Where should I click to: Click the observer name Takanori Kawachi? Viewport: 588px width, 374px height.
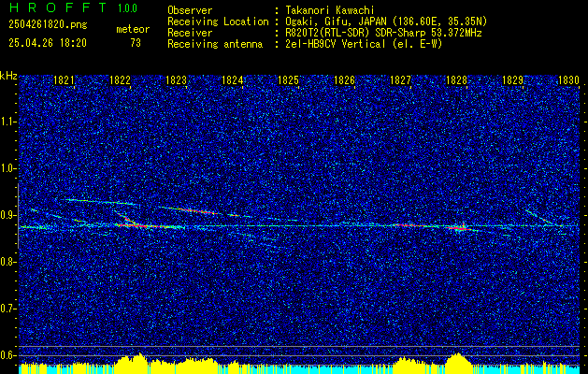pos(330,10)
